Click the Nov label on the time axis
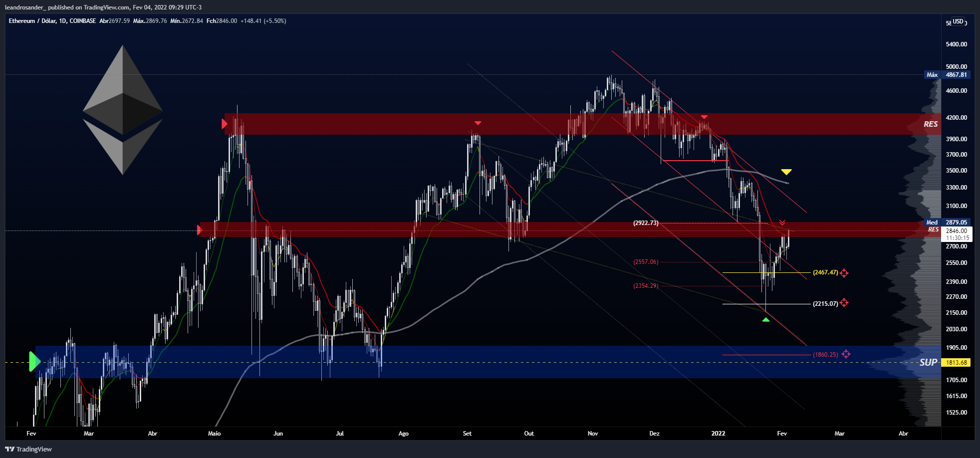 593,434
